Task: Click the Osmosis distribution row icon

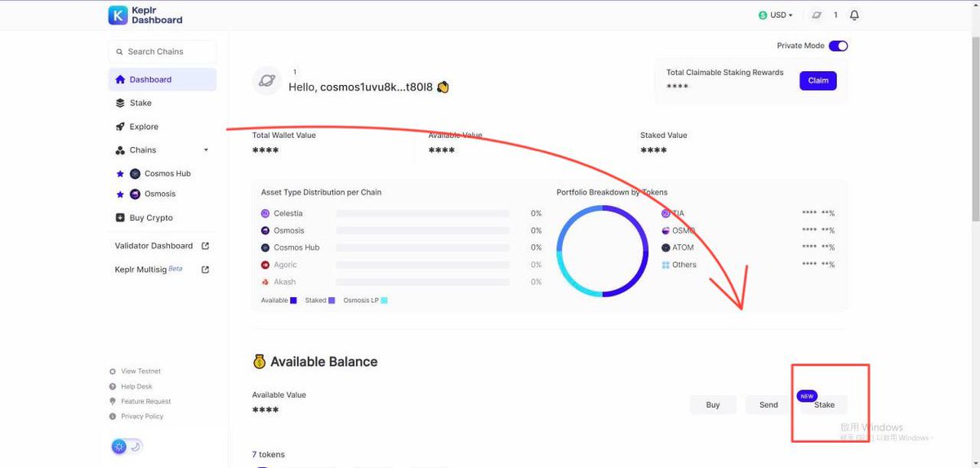Action: (x=265, y=230)
